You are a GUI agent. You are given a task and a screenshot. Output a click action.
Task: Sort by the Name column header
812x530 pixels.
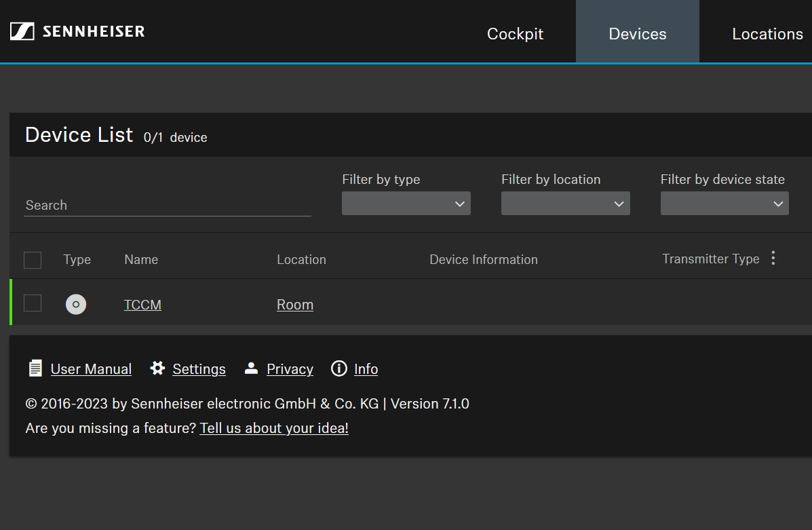[141, 259]
